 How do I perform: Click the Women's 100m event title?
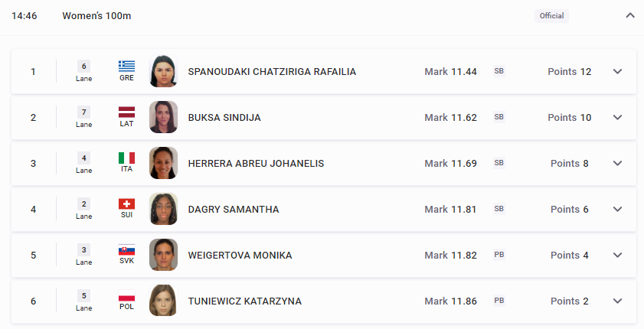(96, 15)
